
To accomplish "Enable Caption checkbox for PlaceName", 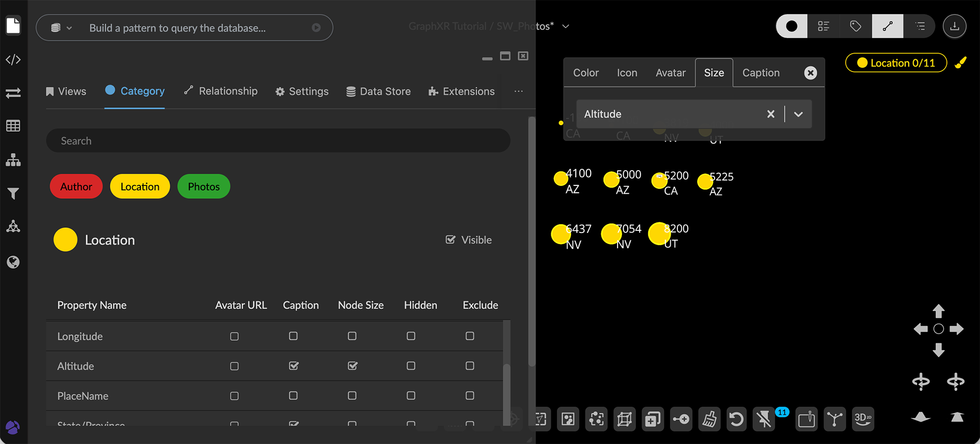I will 293,396.
